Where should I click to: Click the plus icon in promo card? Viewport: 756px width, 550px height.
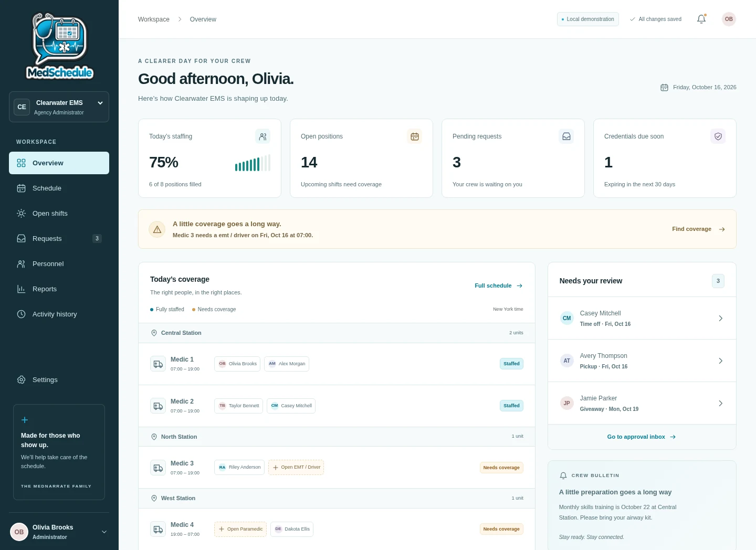point(25,420)
